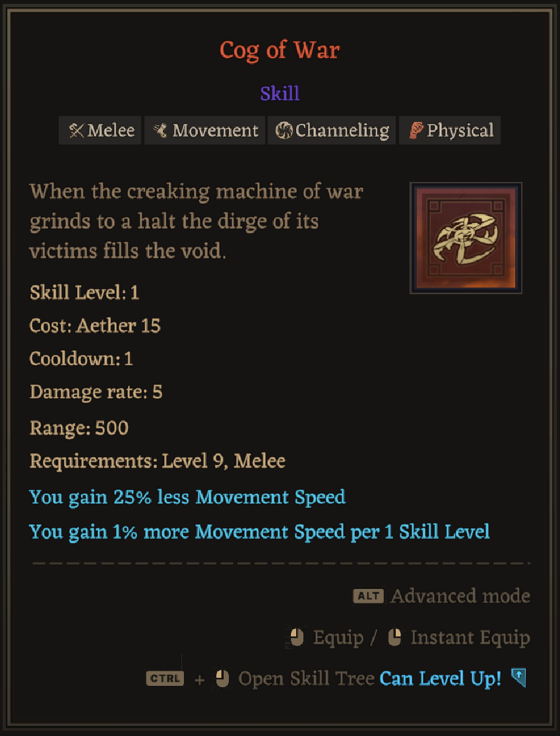Viewport: 560px width, 736px height.
Task: Click the Cog of War skill icon
Action: 466,238
